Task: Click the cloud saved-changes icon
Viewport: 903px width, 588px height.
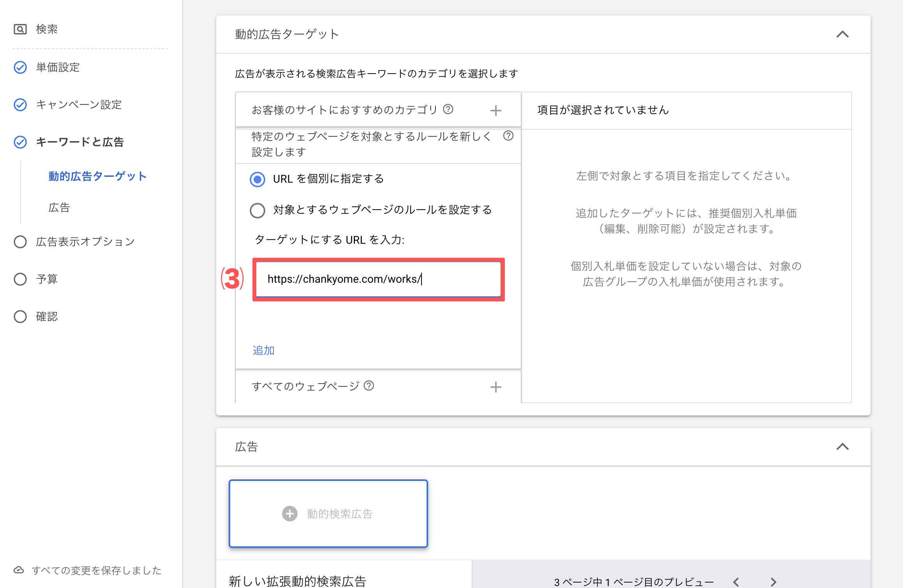Action: 19,570
